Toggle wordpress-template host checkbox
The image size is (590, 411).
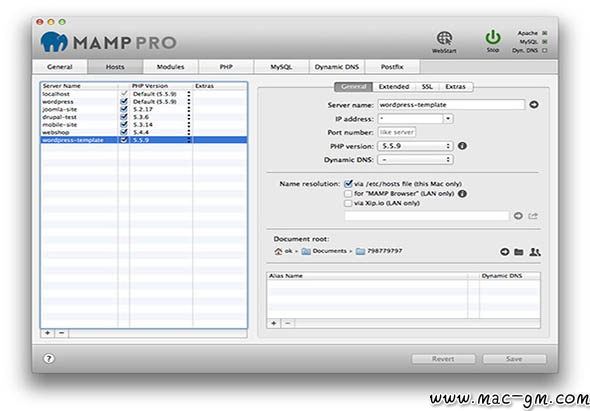pyautogui.click(x=123, y=140)
